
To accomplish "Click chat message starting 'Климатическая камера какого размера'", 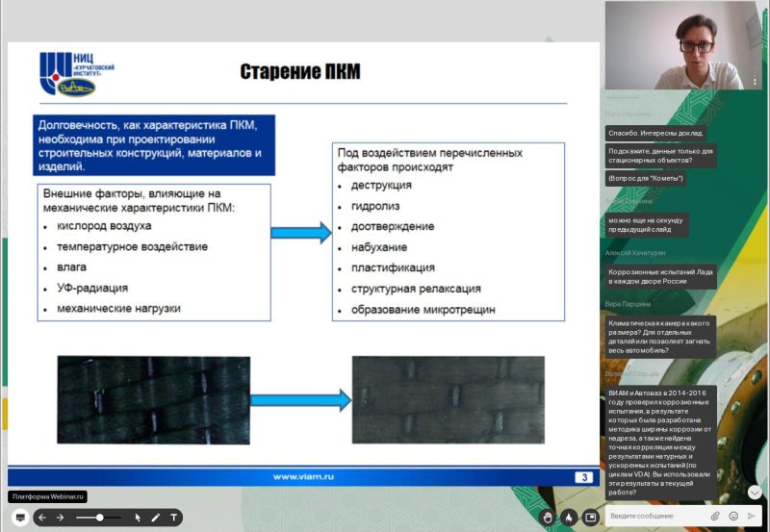I will coord(660,337).
